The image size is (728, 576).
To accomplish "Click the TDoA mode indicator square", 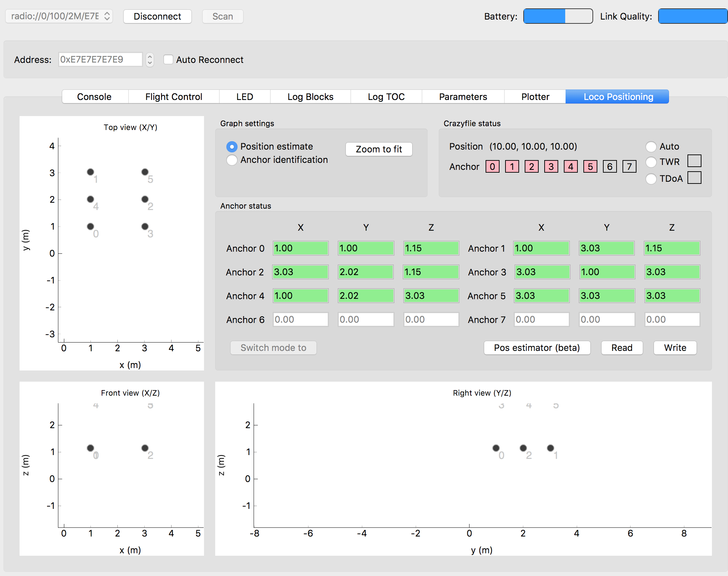I will click(694, 178).
